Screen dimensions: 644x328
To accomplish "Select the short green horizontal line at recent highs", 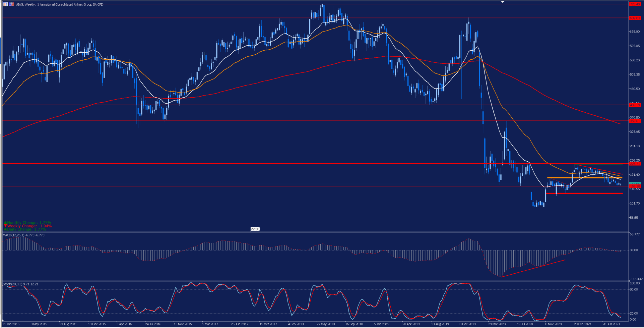I will click(x=598, y=165).
